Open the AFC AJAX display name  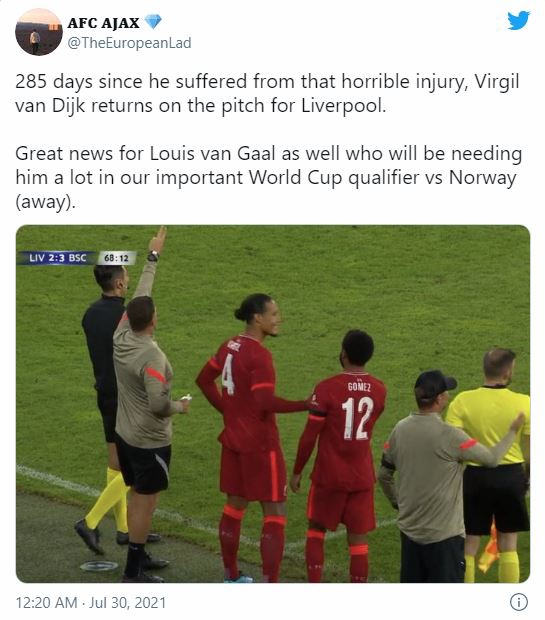click(x=103, y=23)
